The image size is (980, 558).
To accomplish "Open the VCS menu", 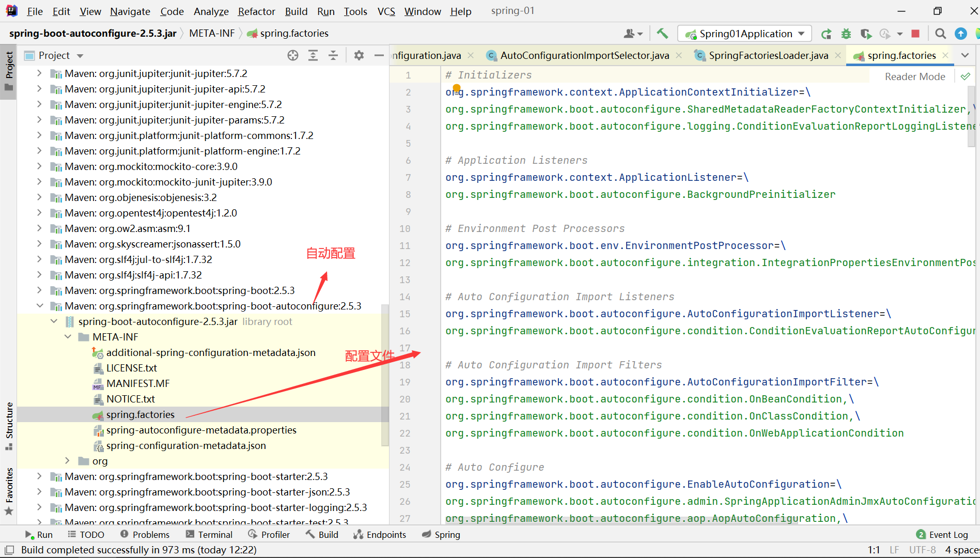I will point(386,11).
